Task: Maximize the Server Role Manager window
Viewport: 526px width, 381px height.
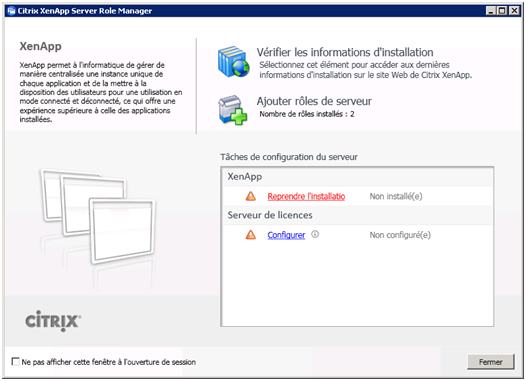Action: click(x=502, y=11)
